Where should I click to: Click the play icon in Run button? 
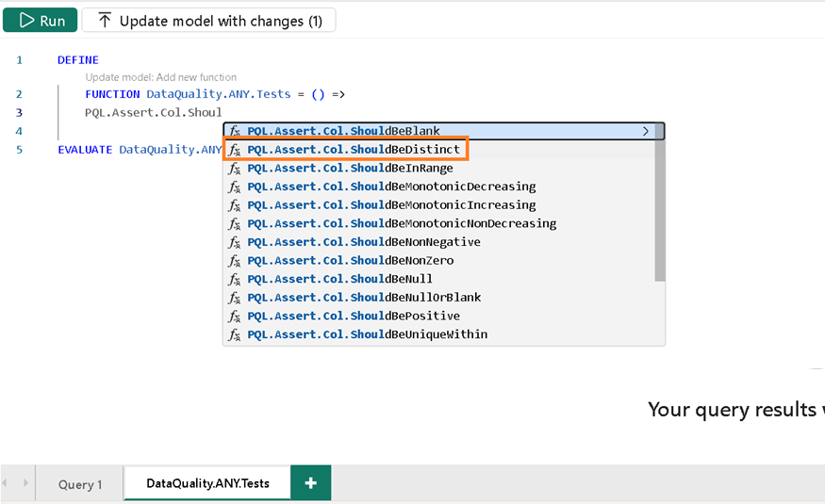[26, 21]
